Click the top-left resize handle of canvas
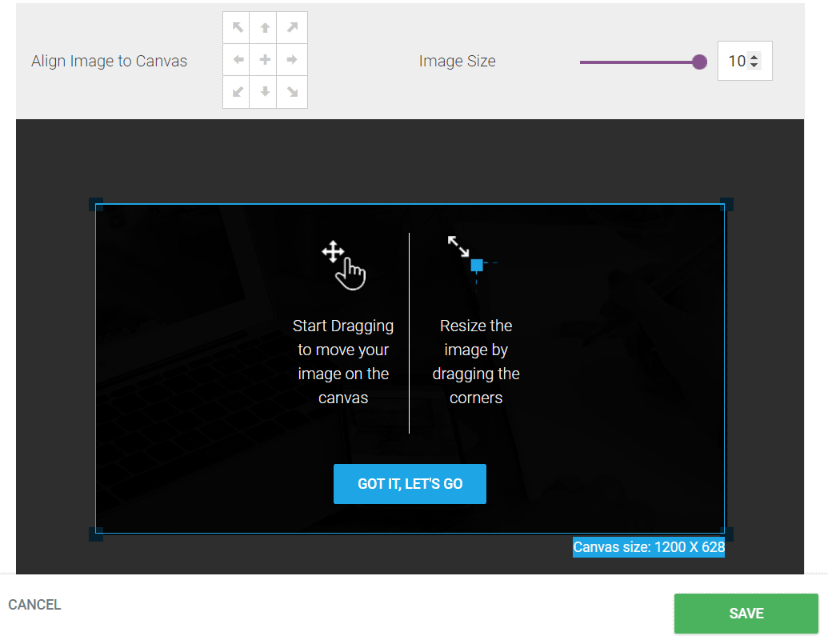Image resolution: width=828 pixels, height=643 pixels. point(96,204)
